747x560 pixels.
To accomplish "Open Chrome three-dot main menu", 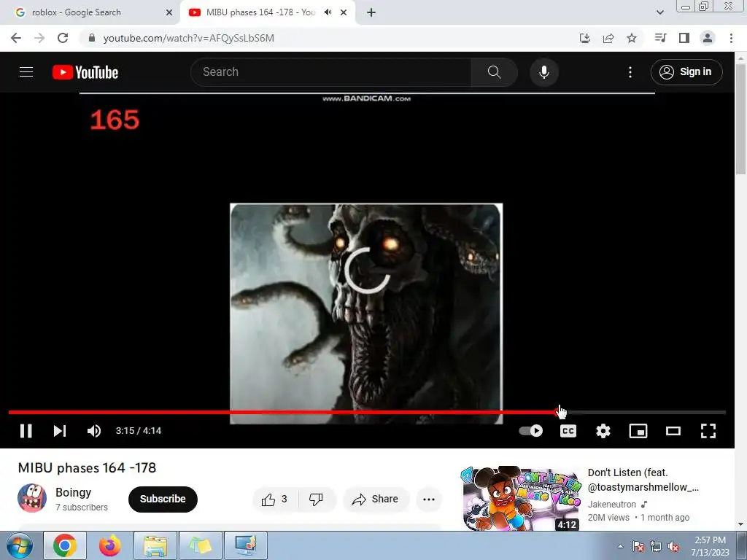I will 731,38.
